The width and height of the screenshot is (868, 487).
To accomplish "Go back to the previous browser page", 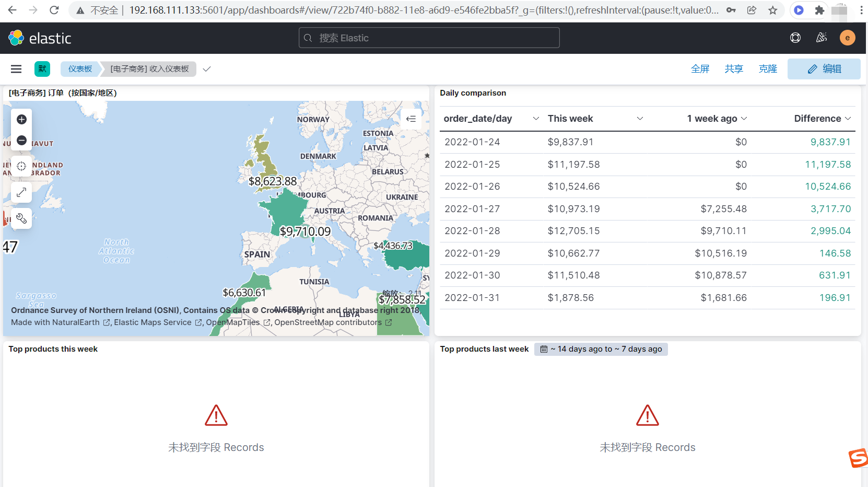I will tap(13, 10).
